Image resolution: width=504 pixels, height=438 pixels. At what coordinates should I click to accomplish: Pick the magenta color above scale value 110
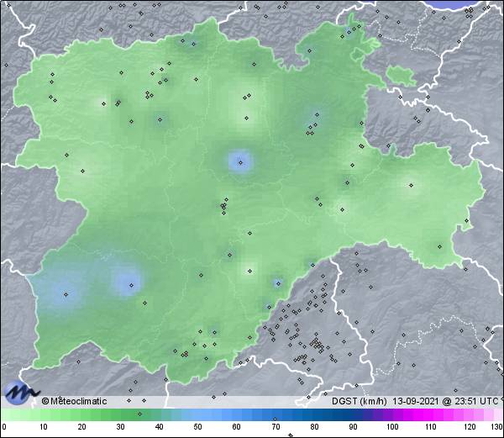(x=429, y=414)
